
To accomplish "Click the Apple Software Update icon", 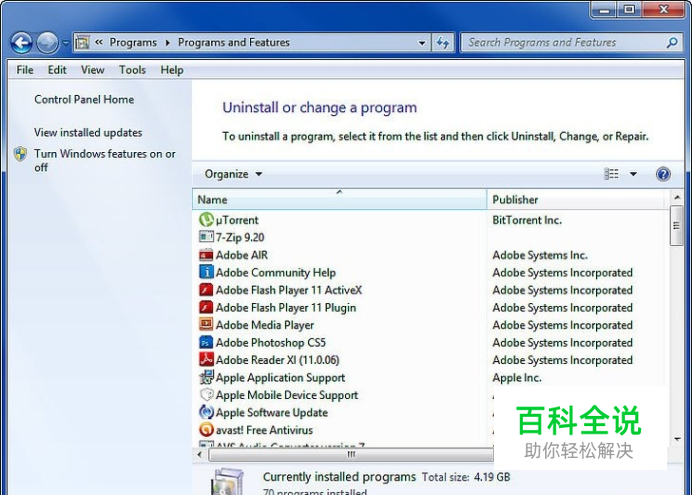I will pos(206,412).
